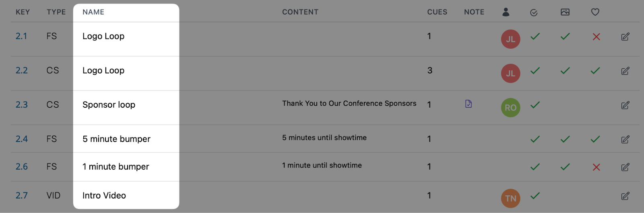Click the circled checkmark column header
Screen dimensions: 644x213
(x=534, y=12)
